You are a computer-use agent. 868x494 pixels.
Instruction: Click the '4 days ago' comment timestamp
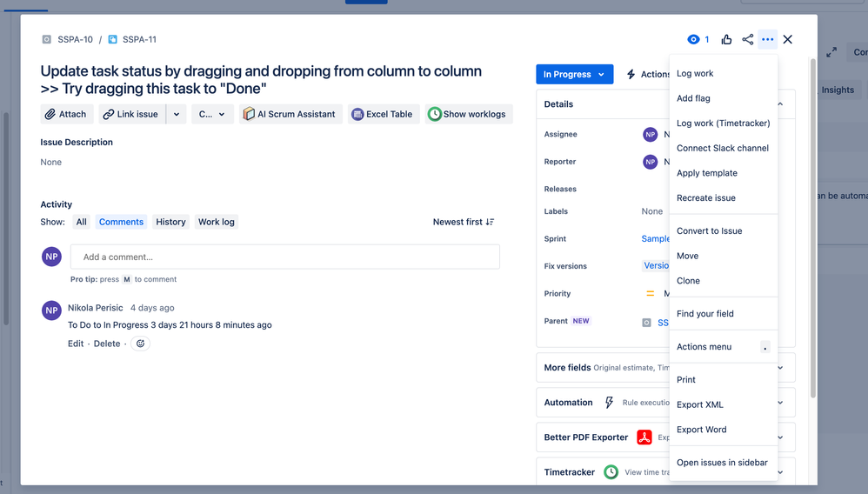click(152, 308)
